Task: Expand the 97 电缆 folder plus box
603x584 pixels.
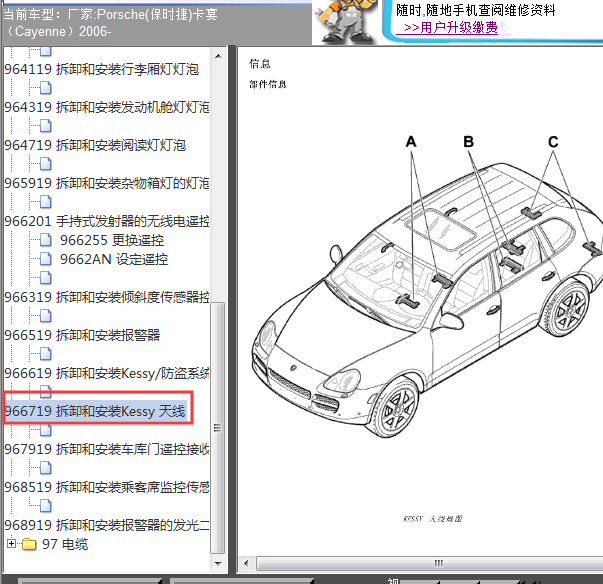Action: (x=11, y=544)
